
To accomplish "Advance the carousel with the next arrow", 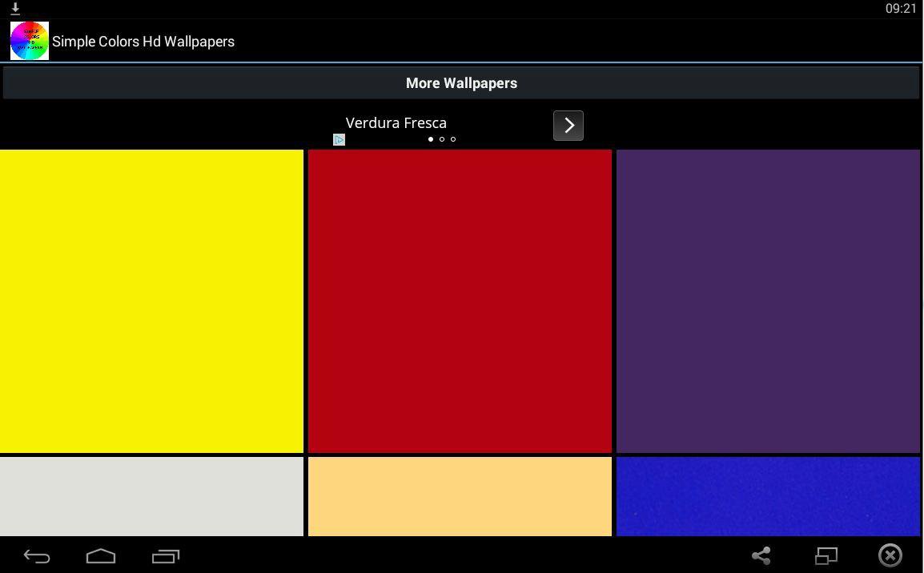I will pos(568,125).
